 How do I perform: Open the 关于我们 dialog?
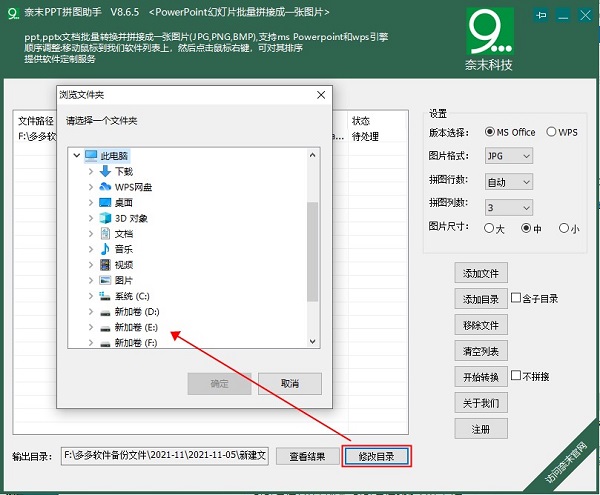[x=481, y=403]
